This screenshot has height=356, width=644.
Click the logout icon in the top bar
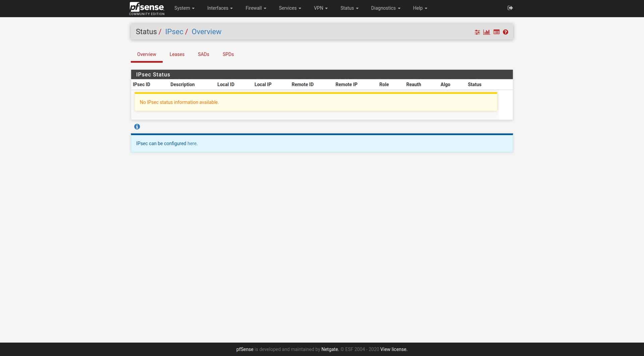click(510, 8)
